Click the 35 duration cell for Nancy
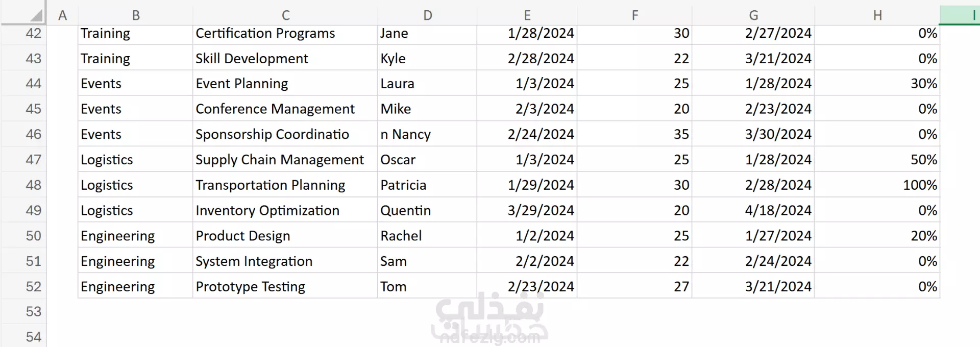980x347 pixels. click(x=634, y=134)
